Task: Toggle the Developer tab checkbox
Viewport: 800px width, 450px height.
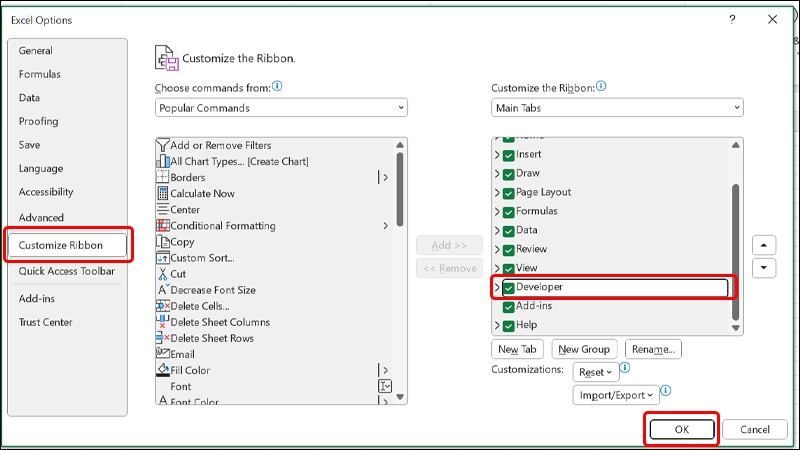Action: click(x=509, y=288)
